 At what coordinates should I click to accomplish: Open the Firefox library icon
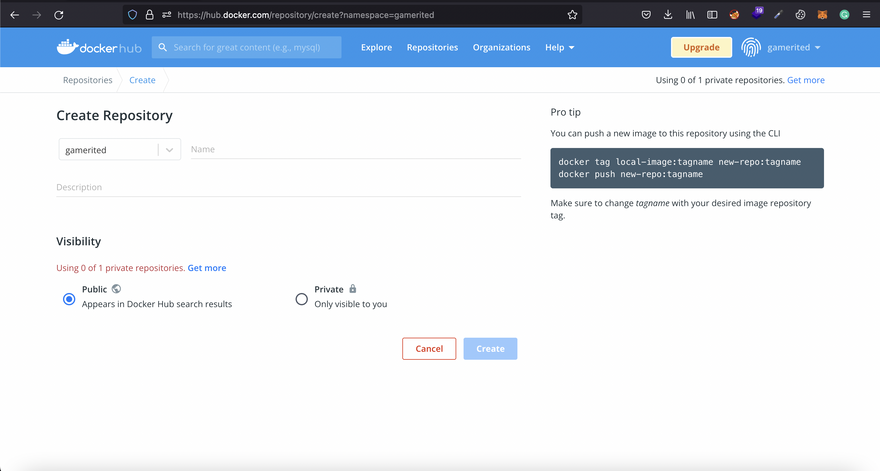(x=690, y=15)
